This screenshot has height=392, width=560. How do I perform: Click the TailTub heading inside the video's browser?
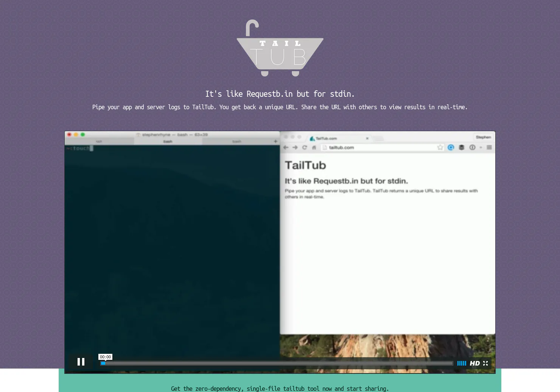[x=305, y=165]
